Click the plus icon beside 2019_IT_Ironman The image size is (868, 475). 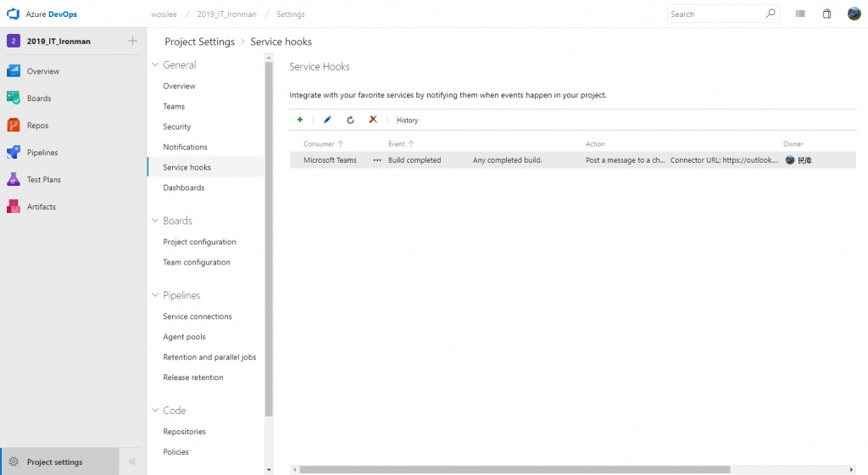point(132,41)
